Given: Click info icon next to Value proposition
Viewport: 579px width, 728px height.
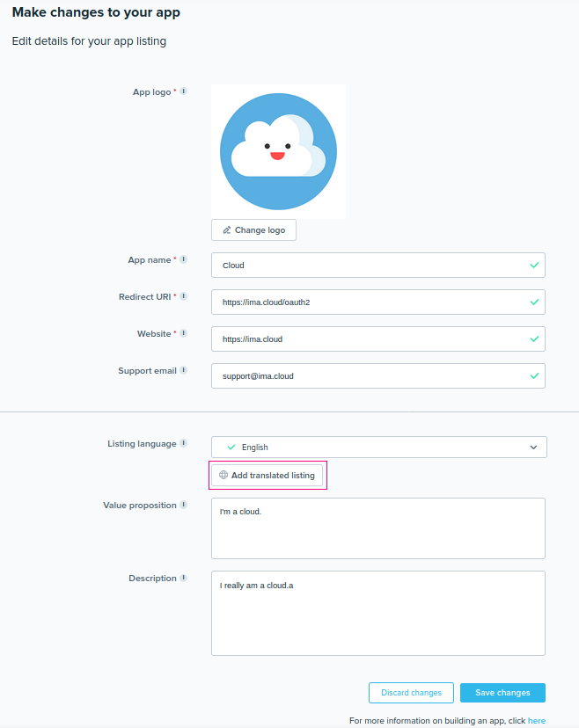Looking at the screenshot, I should 184,505.
